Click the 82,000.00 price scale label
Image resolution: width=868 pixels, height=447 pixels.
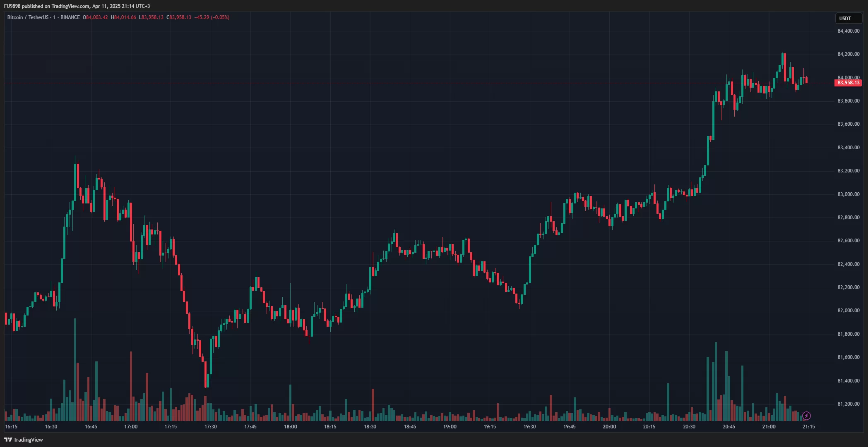coord(848,311)
